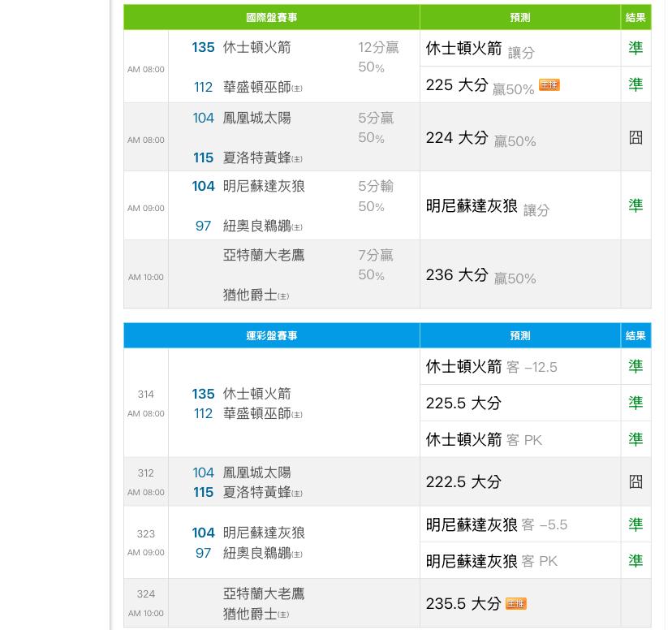The image size is (672, 630).
Task: Click 結果 header in the green 國際盤 table
Action: pyautogui.click(x=635, y=18)
